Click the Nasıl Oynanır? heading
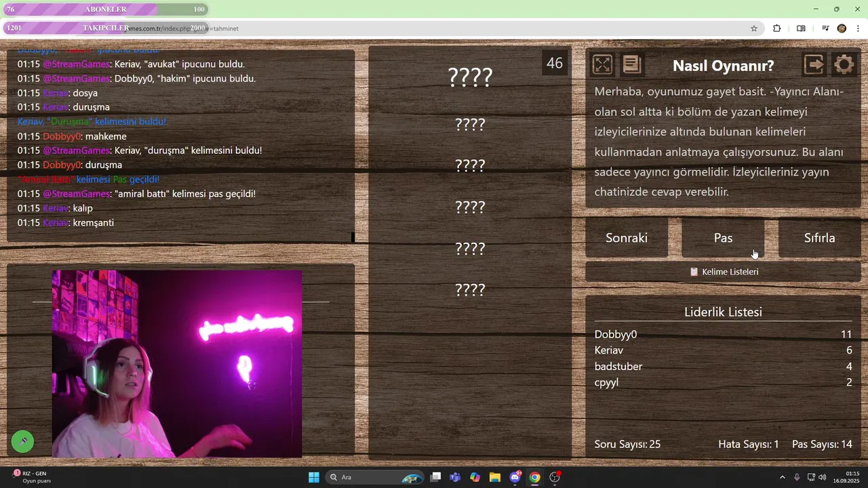 pos(723,66)
